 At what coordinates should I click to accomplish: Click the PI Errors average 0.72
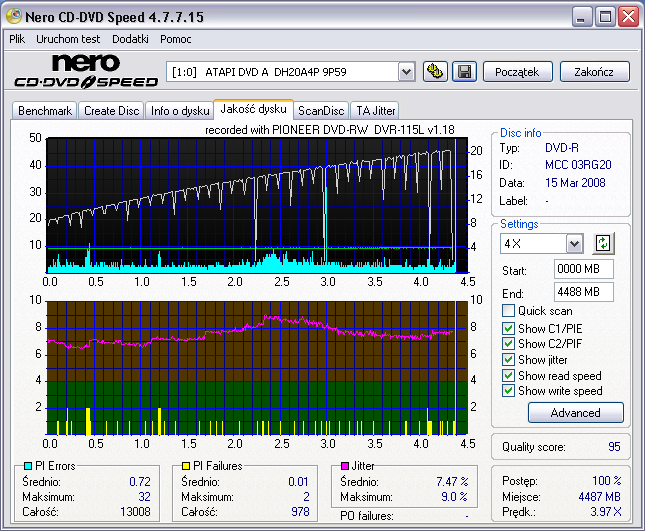140,482
